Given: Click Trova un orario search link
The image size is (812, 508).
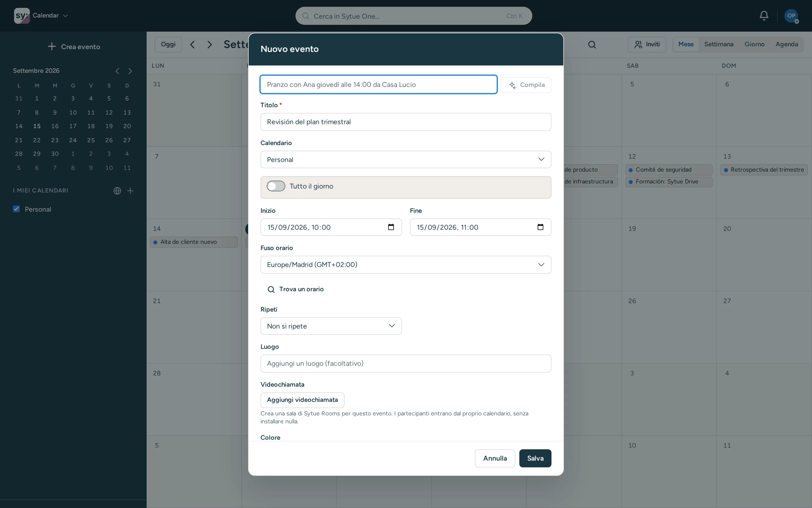Looking at the screenshot, I should [295, 289].
